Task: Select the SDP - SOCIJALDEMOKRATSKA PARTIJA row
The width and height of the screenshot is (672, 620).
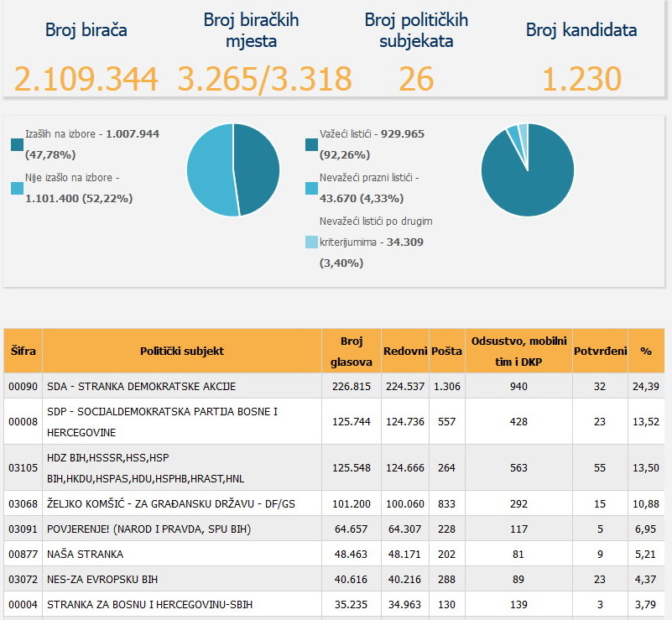Action: [334, 422]
